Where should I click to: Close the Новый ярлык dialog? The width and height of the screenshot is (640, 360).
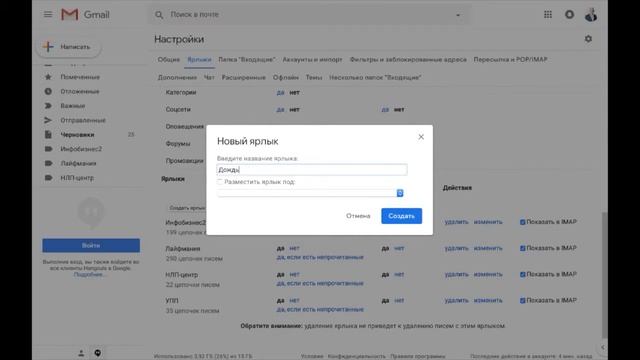coord(421,137)
